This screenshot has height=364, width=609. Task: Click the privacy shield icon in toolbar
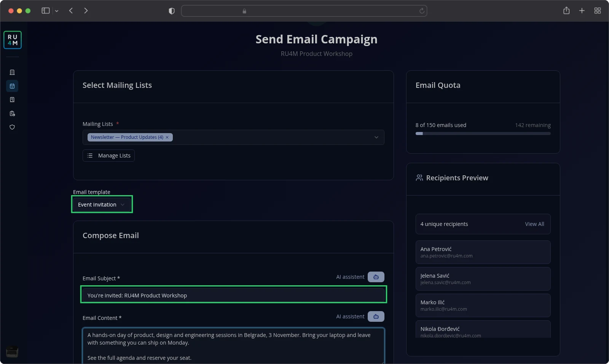pyautogui.click(x=172, y=11)
